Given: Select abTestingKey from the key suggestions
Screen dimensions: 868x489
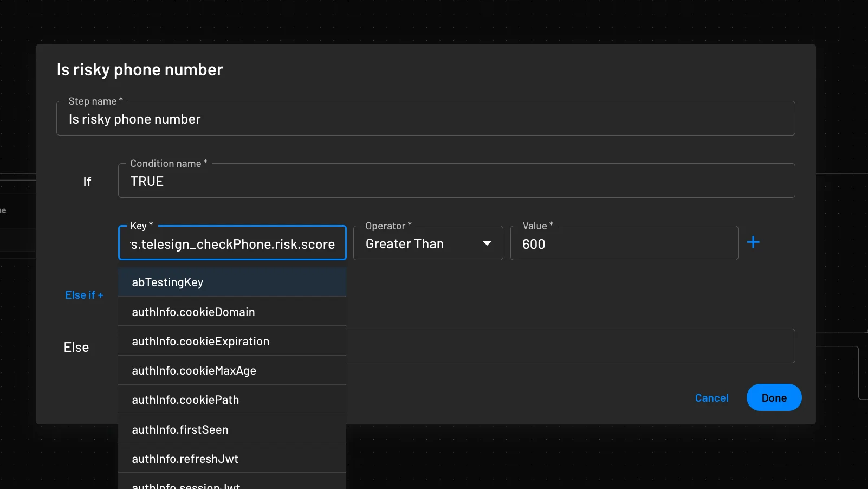Looking at the screenshot, I should (167, 282).
